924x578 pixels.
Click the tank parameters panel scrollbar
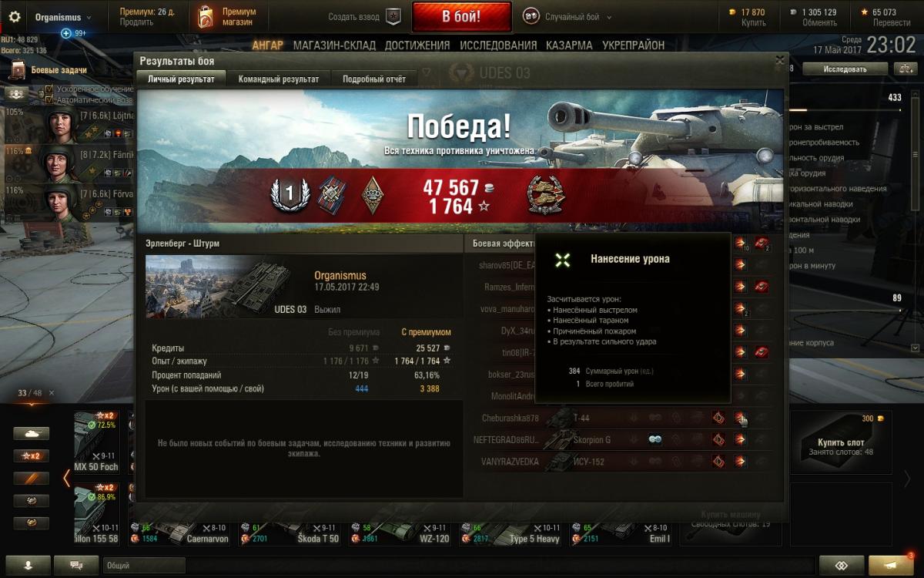[915, 223]
